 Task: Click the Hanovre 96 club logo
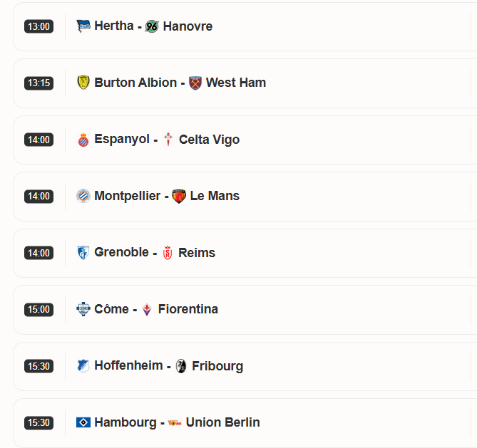pos(152,26)
